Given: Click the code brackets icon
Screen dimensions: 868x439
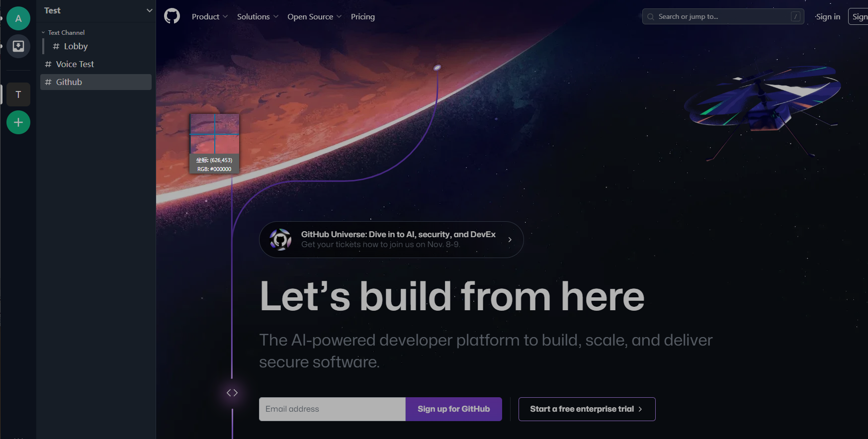Looking at the screenshot, I should point(232,393).
